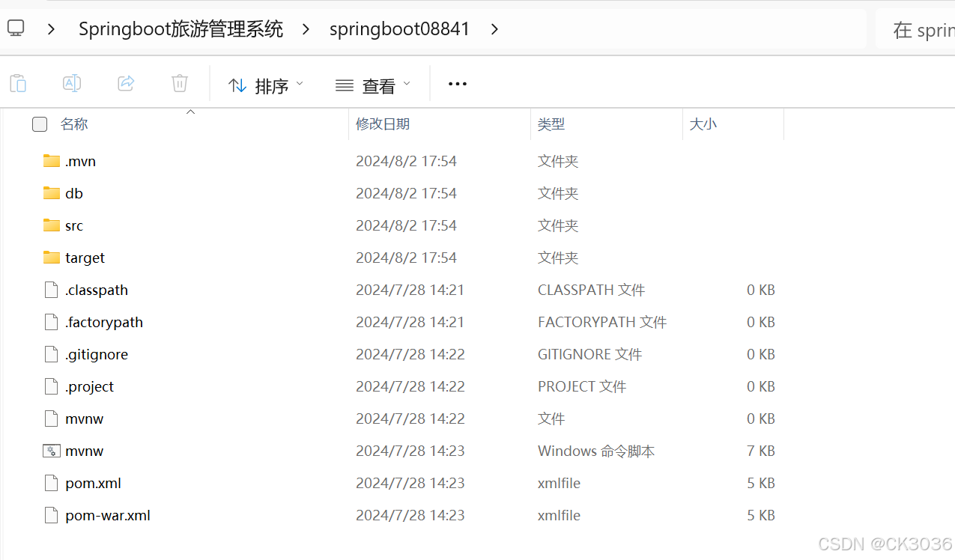Click the rename icon in toolbar
The height and width of the screenshot is (560, 955).
coord(72,83)
